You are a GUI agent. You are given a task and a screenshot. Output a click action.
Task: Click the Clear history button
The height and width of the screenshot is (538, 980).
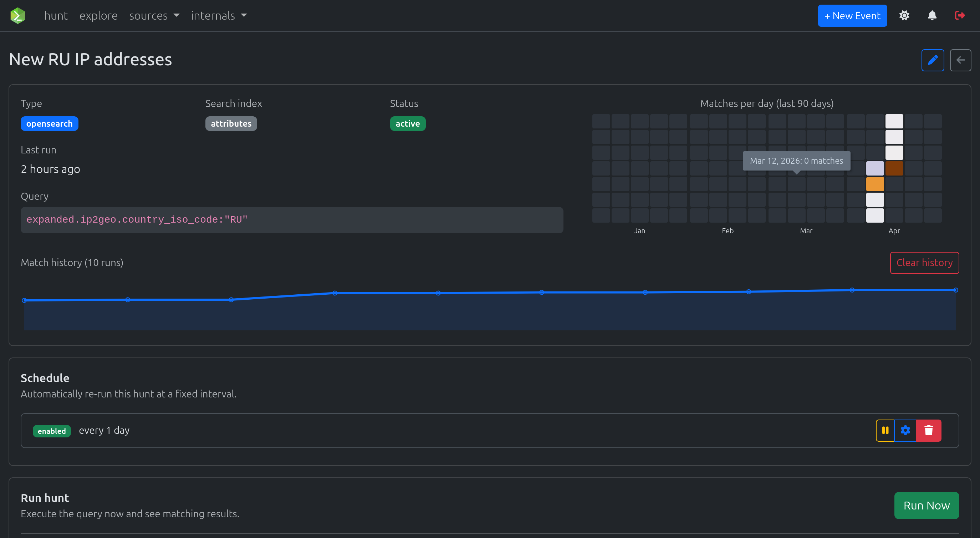tap(924, 263)
